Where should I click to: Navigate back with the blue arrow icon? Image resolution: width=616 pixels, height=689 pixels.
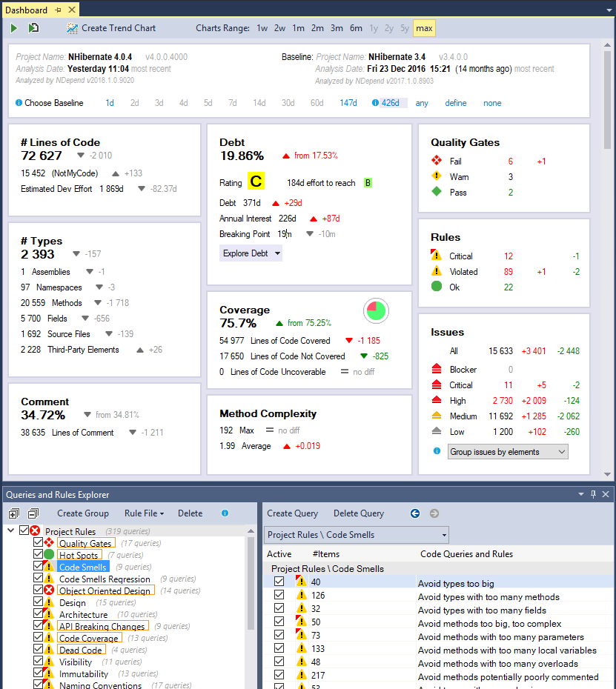tap(414, 513)
